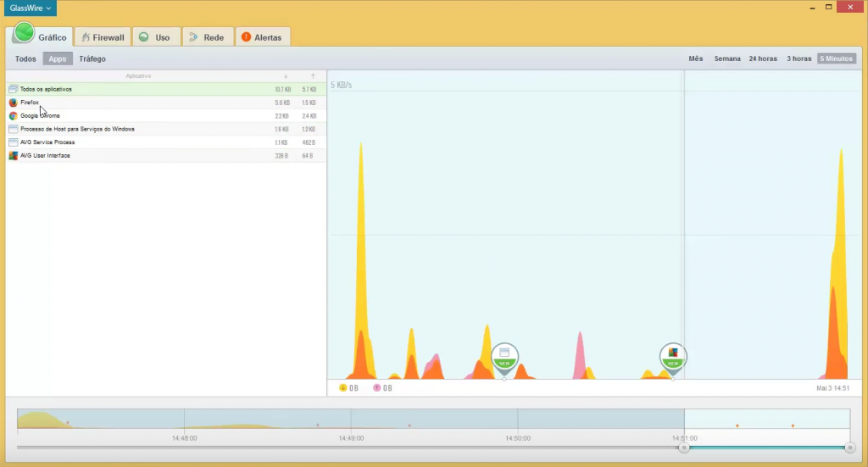This screenshot has width=868, height=467.
Task: Click the pink upload legend dot
Action: tap(376, 388)
